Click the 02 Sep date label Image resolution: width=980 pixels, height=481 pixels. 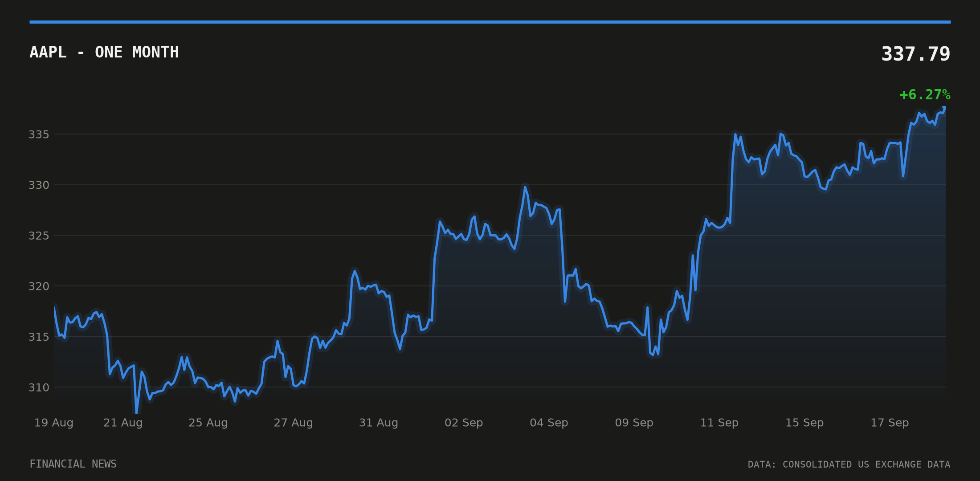click(x=464, y=423)
